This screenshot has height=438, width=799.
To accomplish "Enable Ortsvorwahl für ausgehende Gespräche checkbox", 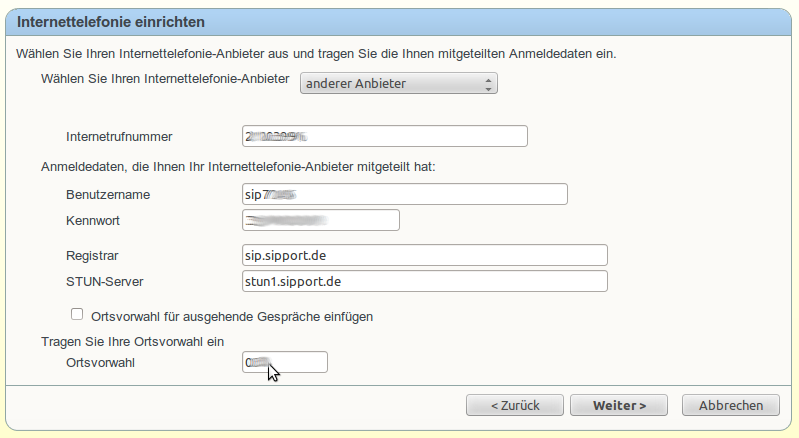I will point(77,314).
